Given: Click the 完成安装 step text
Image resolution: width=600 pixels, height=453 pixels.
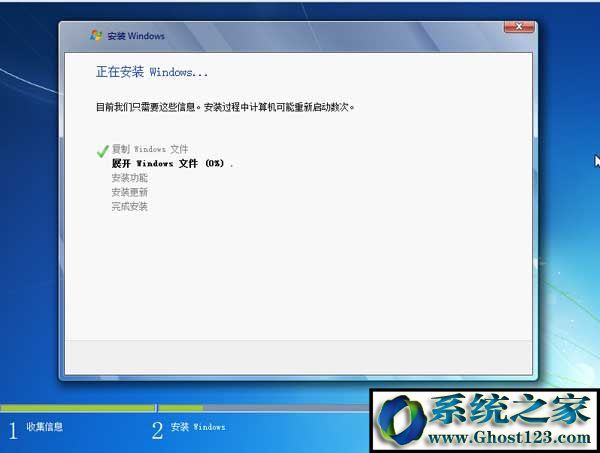Looking at the screenshot, I should tap(129, 207).
